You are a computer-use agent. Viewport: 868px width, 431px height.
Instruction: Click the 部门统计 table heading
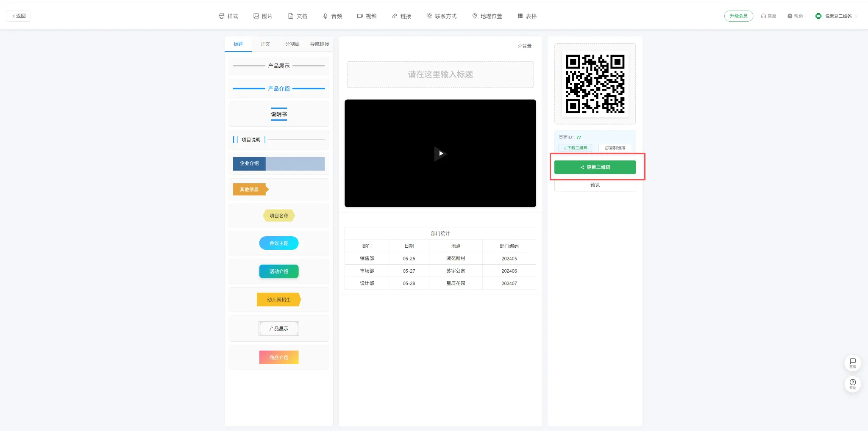[x=440, y=233]
